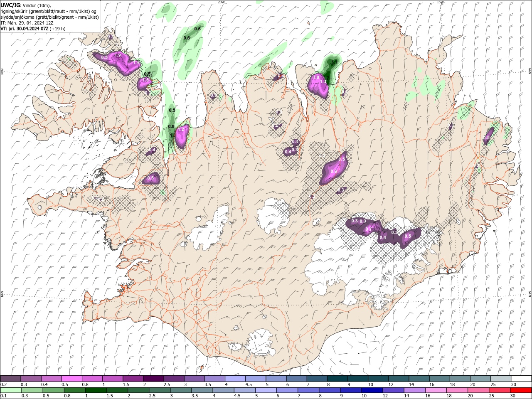Click the 'slydda/snjókoma' line in the header box

49,17
